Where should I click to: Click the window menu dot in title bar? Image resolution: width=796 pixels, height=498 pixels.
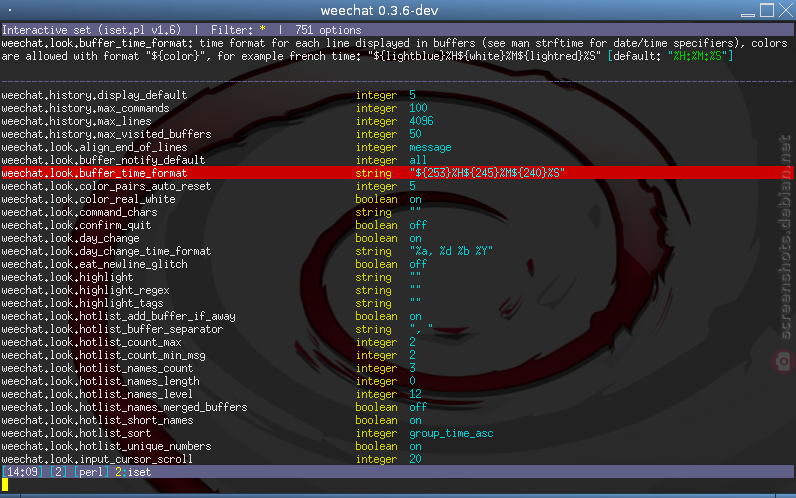coord(10,10)
